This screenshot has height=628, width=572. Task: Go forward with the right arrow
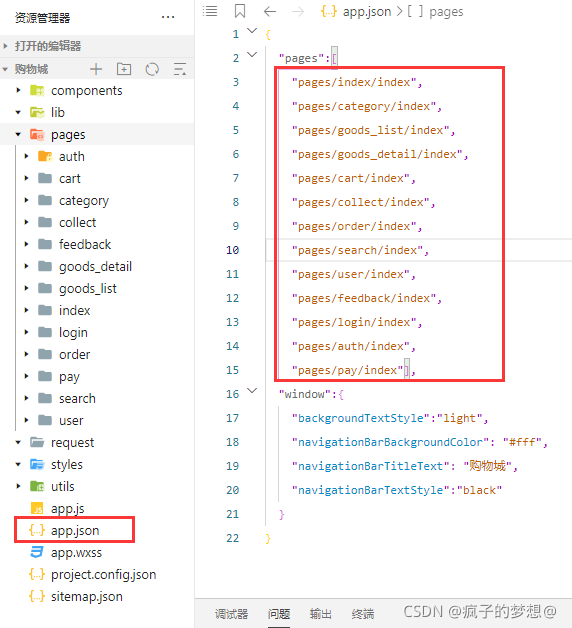(298, 12)
